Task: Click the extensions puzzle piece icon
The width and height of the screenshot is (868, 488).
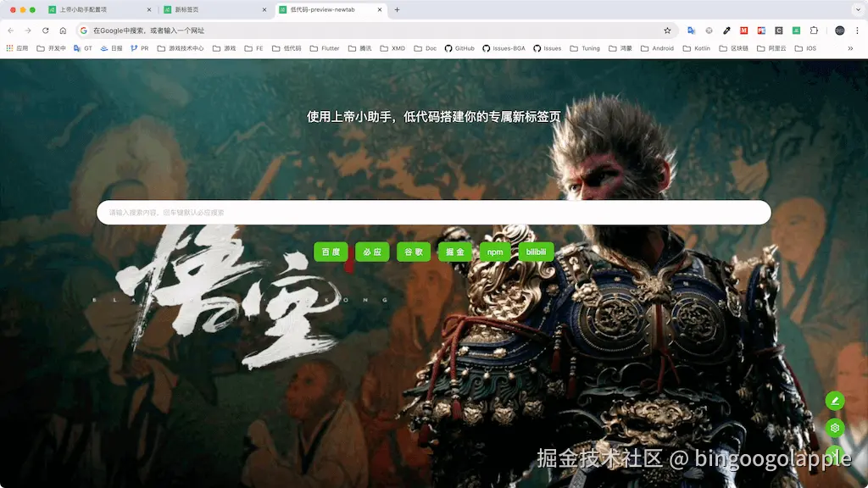Action: coord(815,30)
